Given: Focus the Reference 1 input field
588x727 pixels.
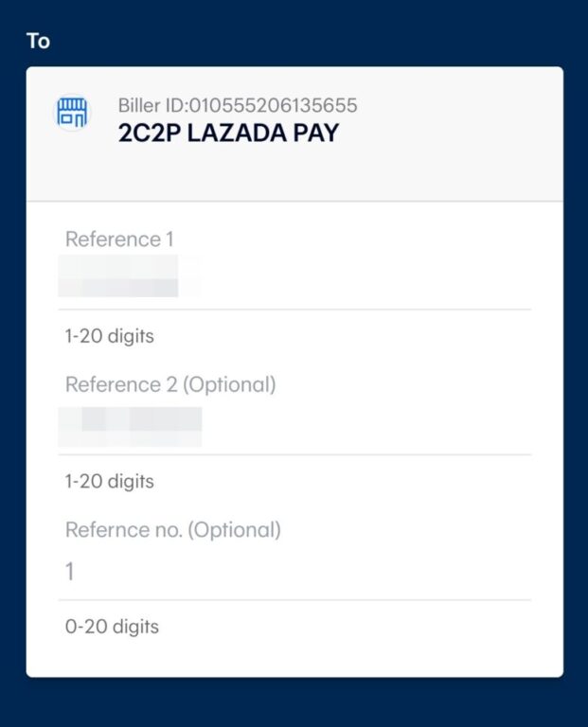Looking at the screenshot, I should (294, 277).
